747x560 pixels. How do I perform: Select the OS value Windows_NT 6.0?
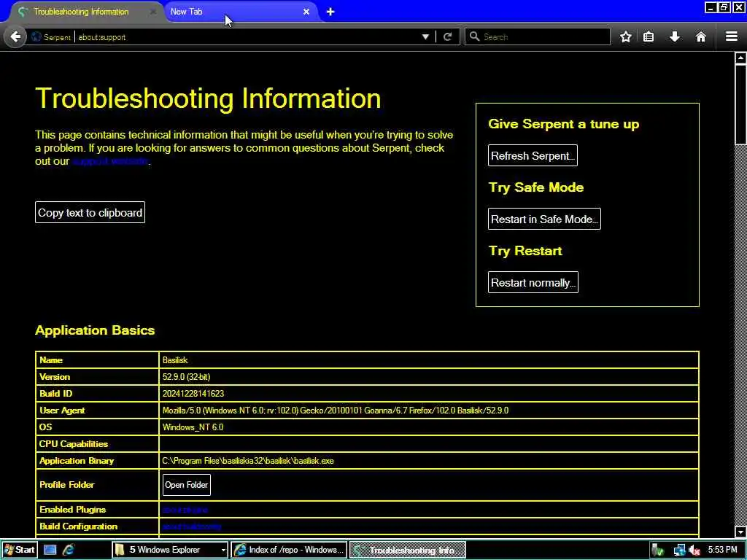(193, 427)
